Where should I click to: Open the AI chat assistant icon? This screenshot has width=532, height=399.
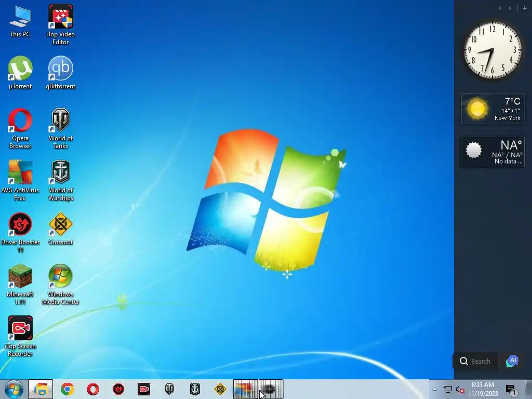pos(512,361)
